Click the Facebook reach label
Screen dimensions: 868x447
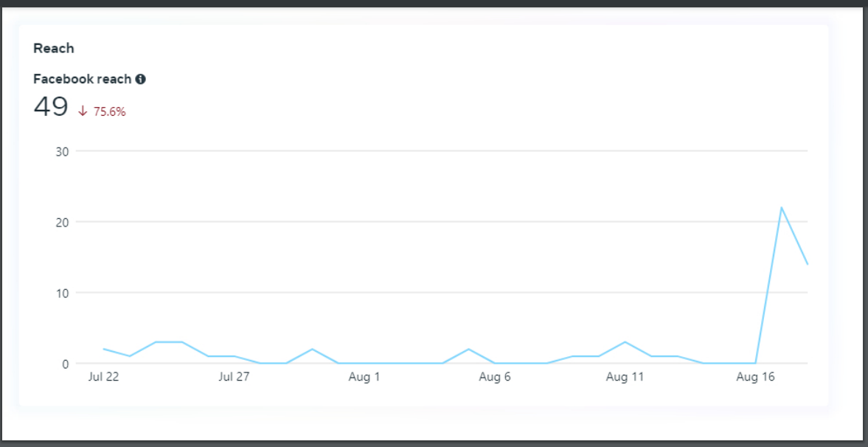click(x=83, y=79)
